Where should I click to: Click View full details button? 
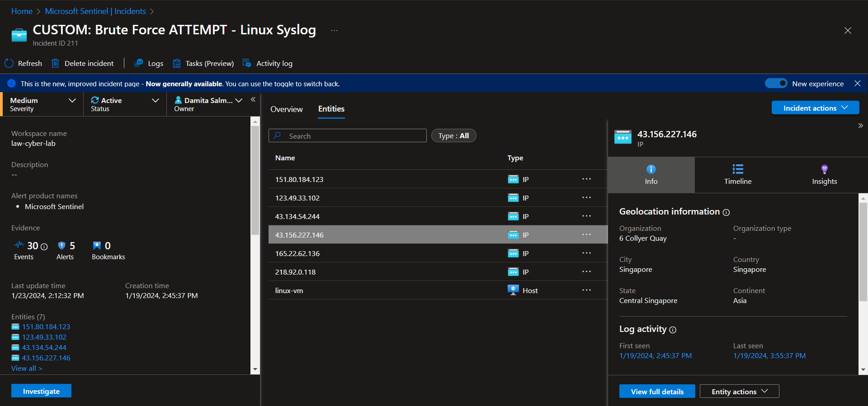coord(657,392)
